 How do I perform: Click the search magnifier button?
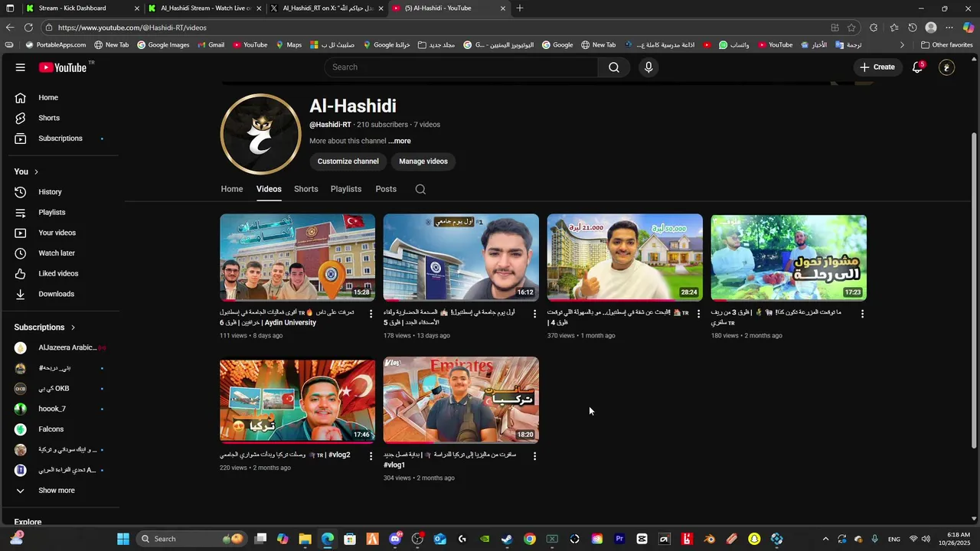pos(614,67)
